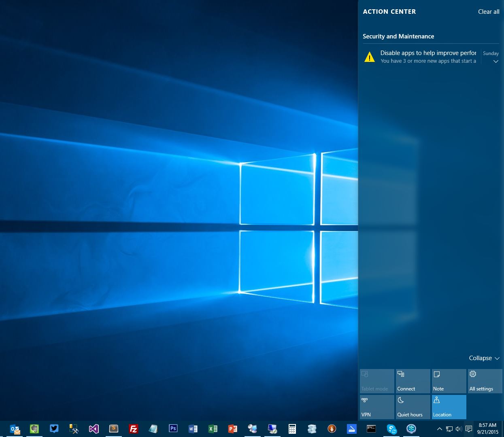
Task: Open the All settings quick action tile
Action: pyautogui.click(x=485, y=381)
